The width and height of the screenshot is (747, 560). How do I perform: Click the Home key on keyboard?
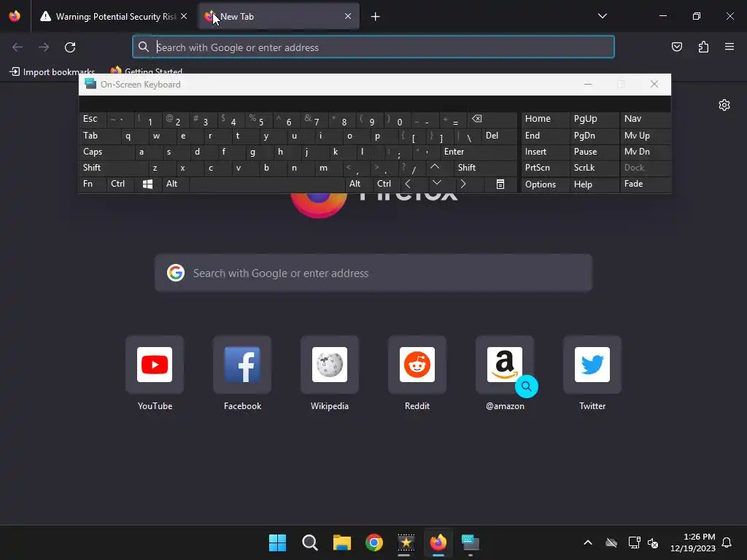point(545,119)
